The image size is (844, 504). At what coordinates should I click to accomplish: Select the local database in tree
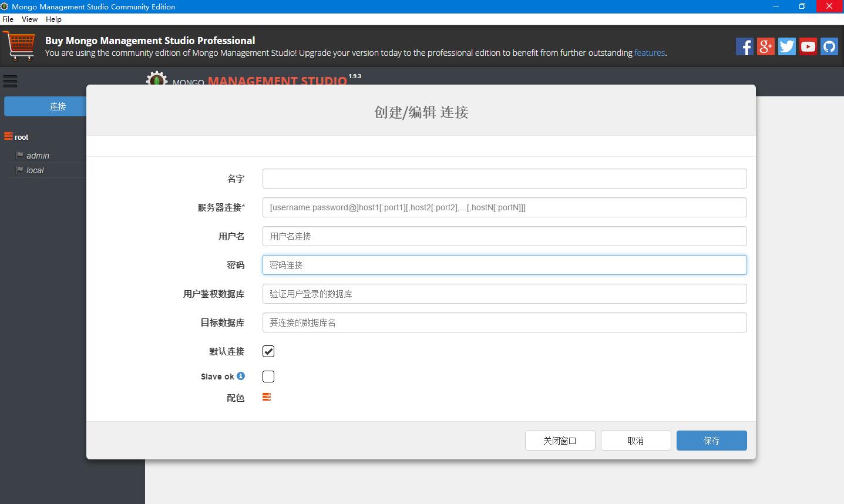tap(35, 170)
